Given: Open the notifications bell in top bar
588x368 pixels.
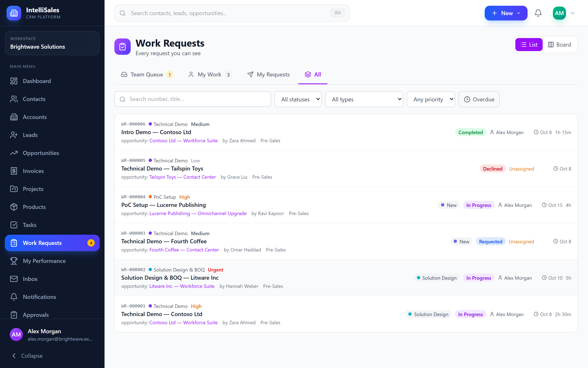Looking at the screenshot, I should tap(538, 13).
